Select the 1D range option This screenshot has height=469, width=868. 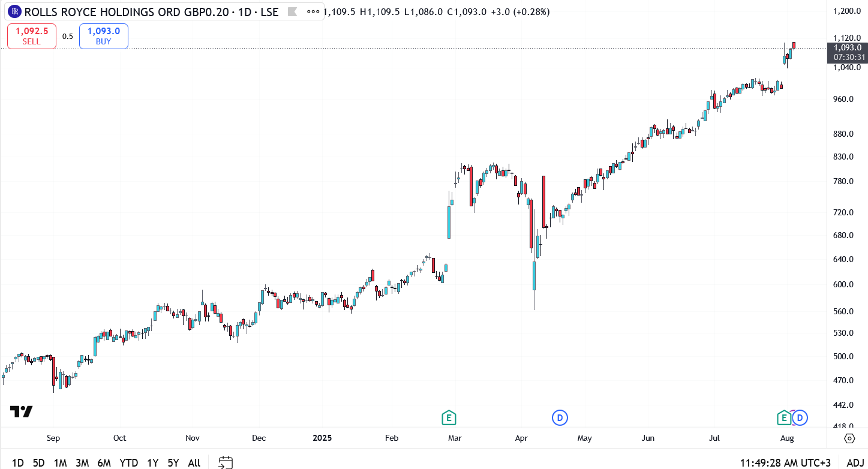click(17, 462)
